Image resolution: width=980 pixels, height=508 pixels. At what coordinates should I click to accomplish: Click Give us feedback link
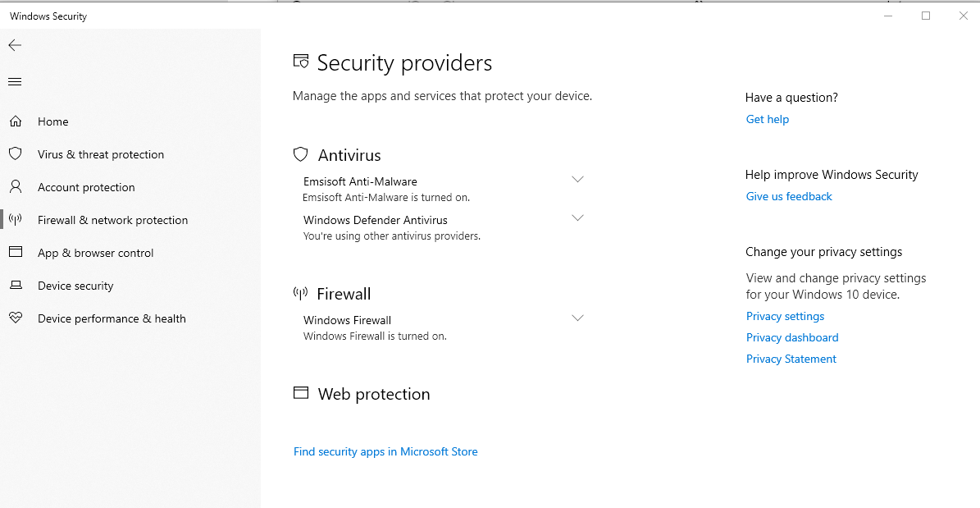(x=789, y=196)
